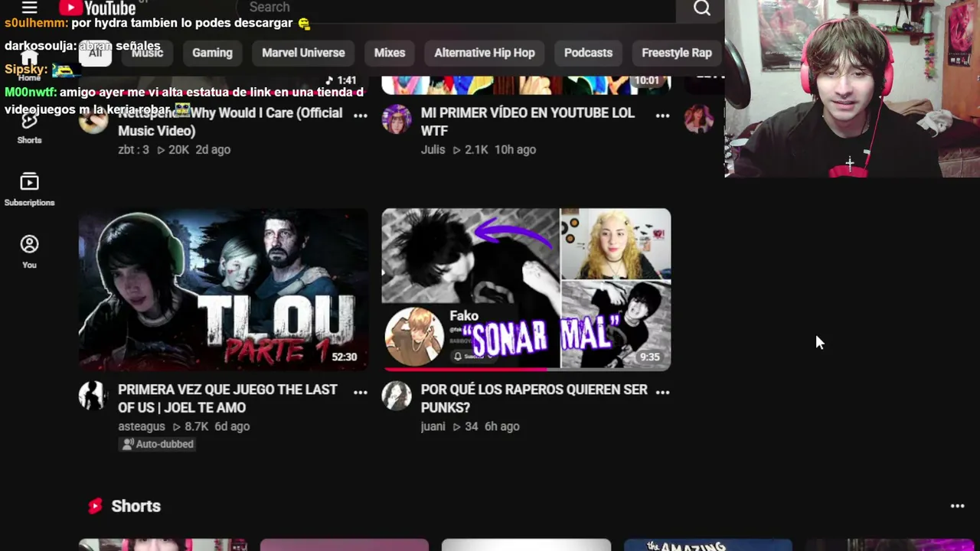
Task: Open the hamburger guide menu
Action: coord(29,8)
